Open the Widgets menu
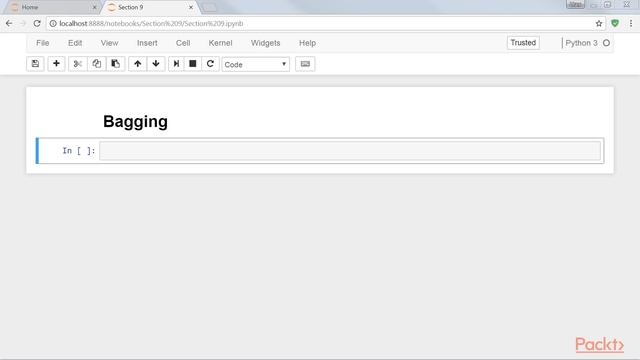The height and width of the screenshot is (360, 640). pyautogui.click(x=265, y=43)
